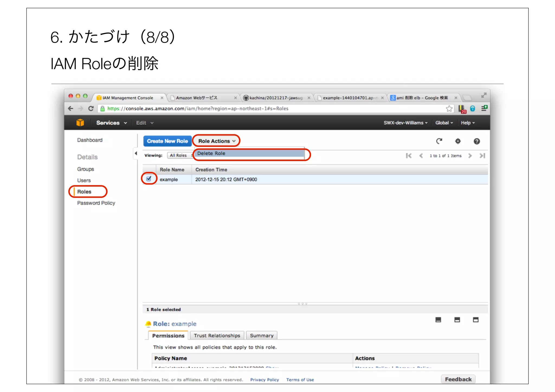The image size is (555, 392).
Task: Bookmark the page with the star icon
Action: click(449, 109)
